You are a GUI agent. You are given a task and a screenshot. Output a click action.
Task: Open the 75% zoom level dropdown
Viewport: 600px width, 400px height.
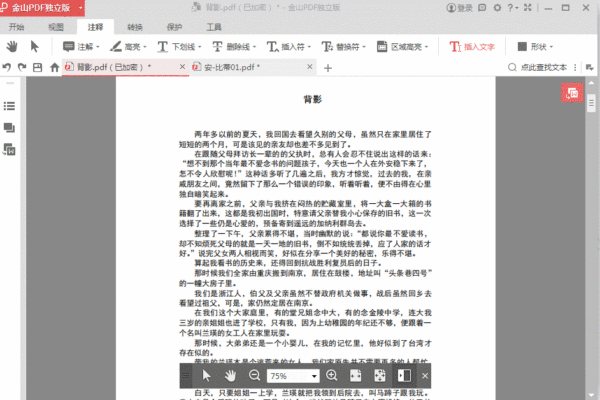tap(292, 375)
